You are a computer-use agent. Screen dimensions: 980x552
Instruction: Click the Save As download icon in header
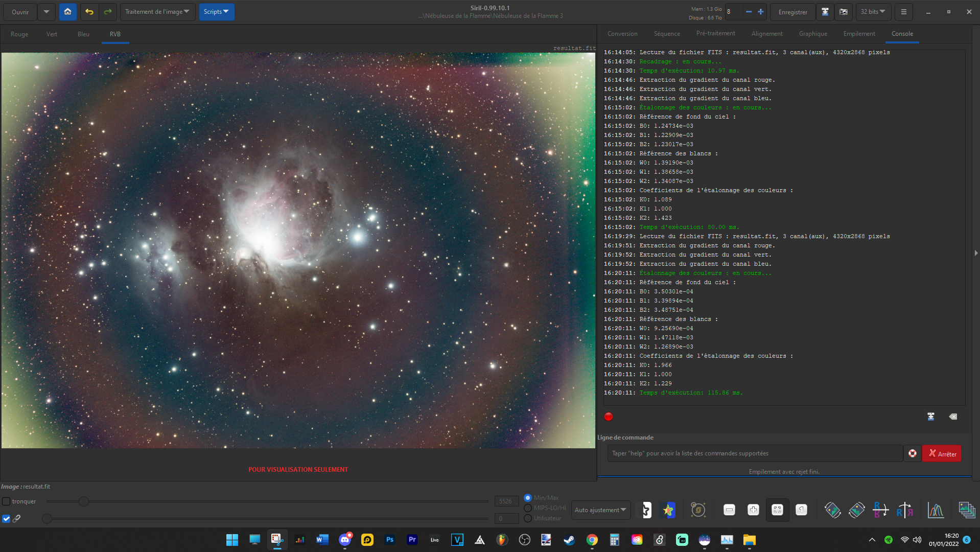(825, 12)
